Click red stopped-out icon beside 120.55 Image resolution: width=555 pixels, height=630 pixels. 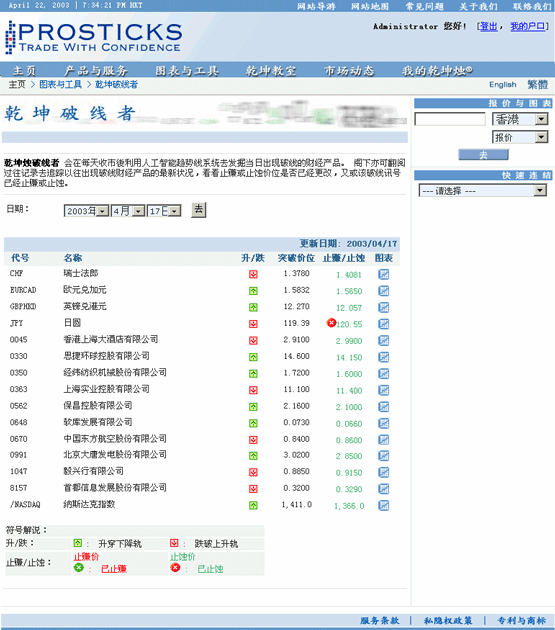click(x=331, y=323)
